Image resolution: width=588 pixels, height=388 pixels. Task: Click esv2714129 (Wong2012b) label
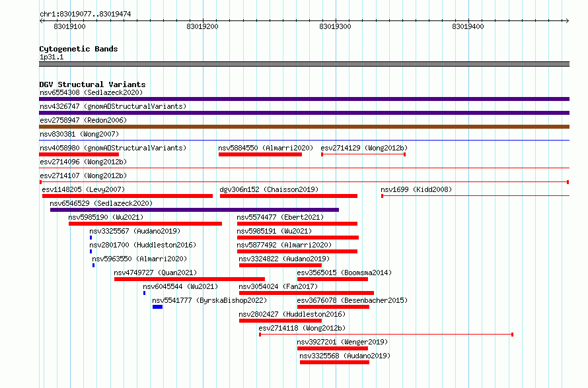tap(364, 148)
